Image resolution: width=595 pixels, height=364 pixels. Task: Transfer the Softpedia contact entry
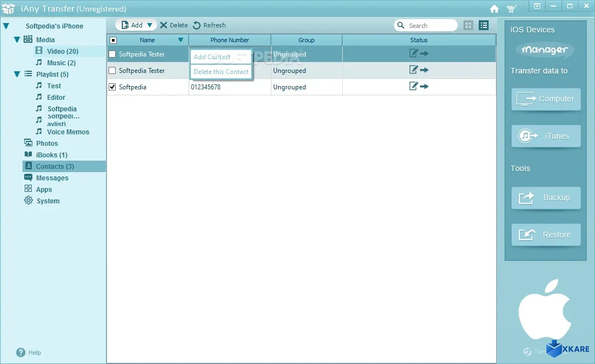(x=424, y=86)
